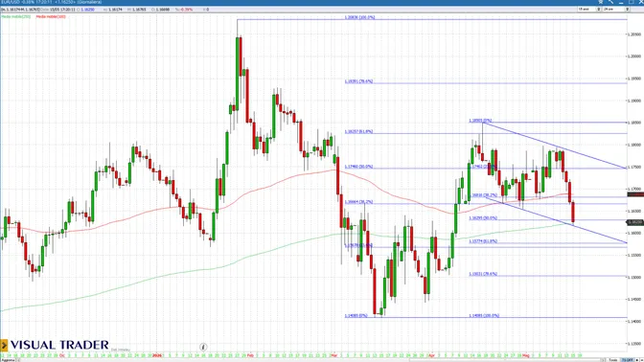Screen dimensions: 644x362
Task: Click the Aggiorna button at the bottom left
Action: [8, 360]
